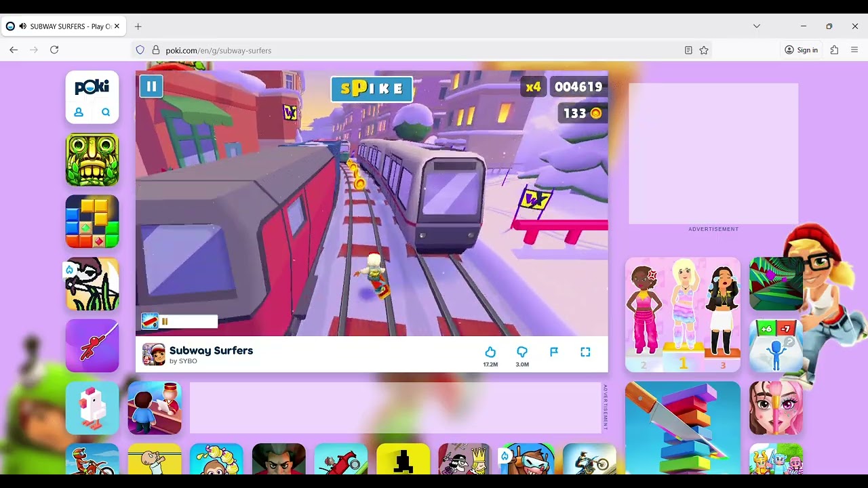Toggle reader view icon in address bar
The image size is (868, 488).
tap(688, 50)
